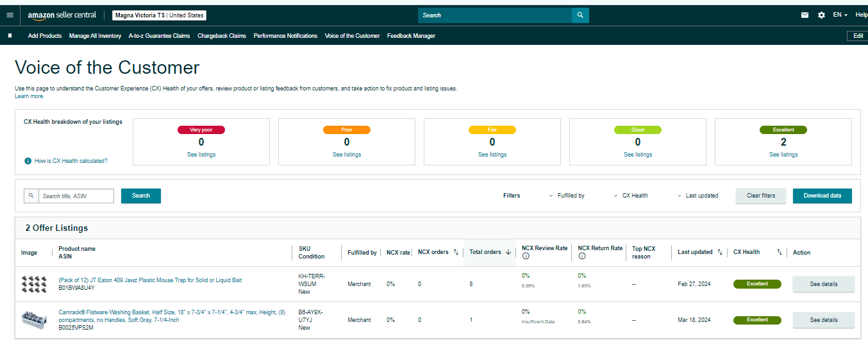Click ASIN B01BWA8U4Y text
The image size is (868, 347).
click(76, 288)
